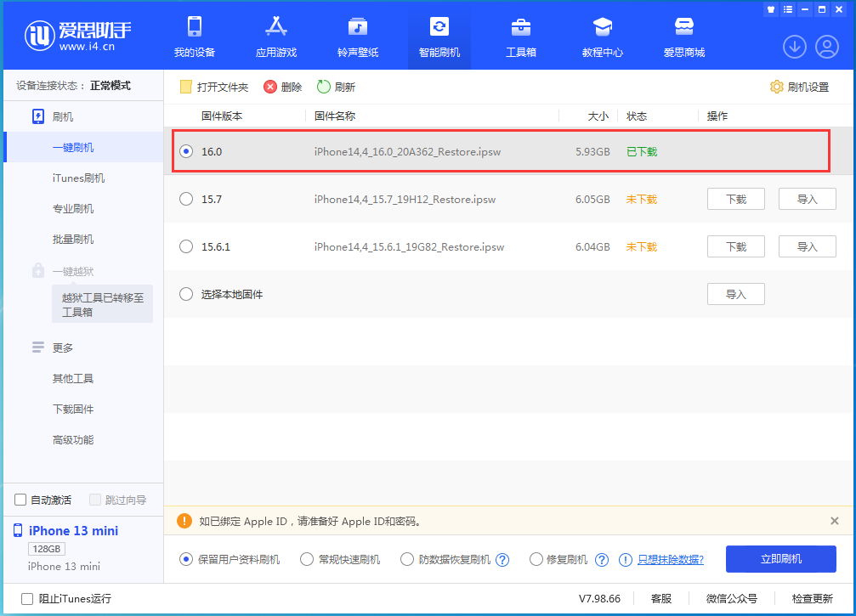
Task: Dismiss the Apple ID warning banner
Action: coord(834,521)
